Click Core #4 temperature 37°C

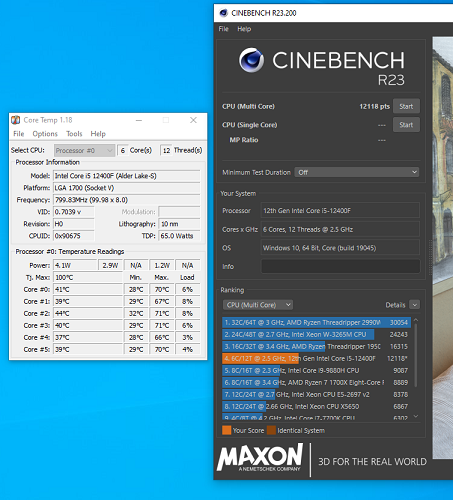pos(88,337)
